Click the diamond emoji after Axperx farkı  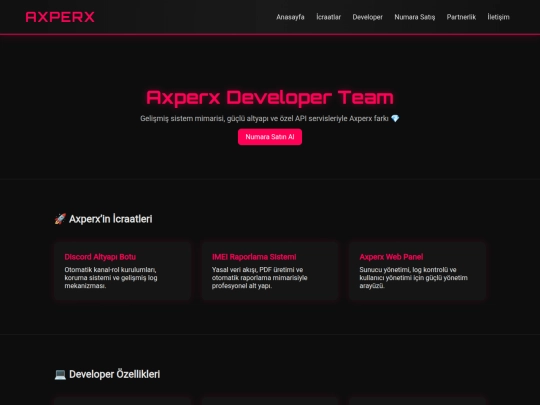(395, 118)
